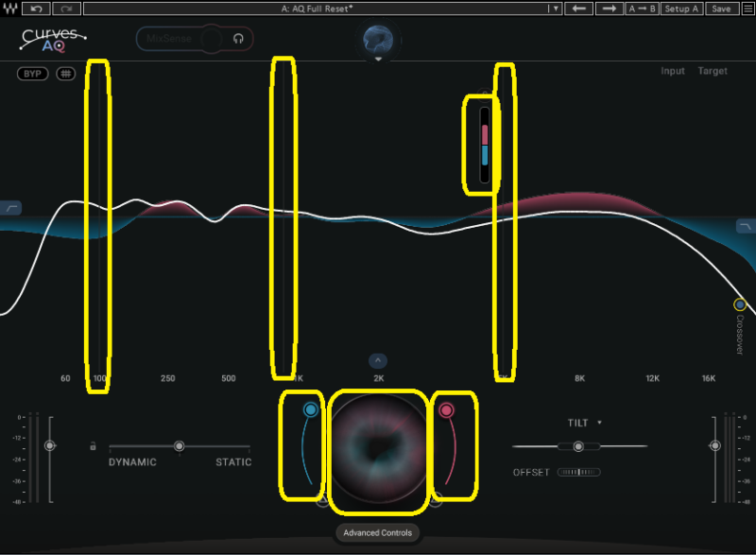Viewport: 756px width, 555px height.
Task: Load the next preset with right arrow
Action: pos(610,9)
